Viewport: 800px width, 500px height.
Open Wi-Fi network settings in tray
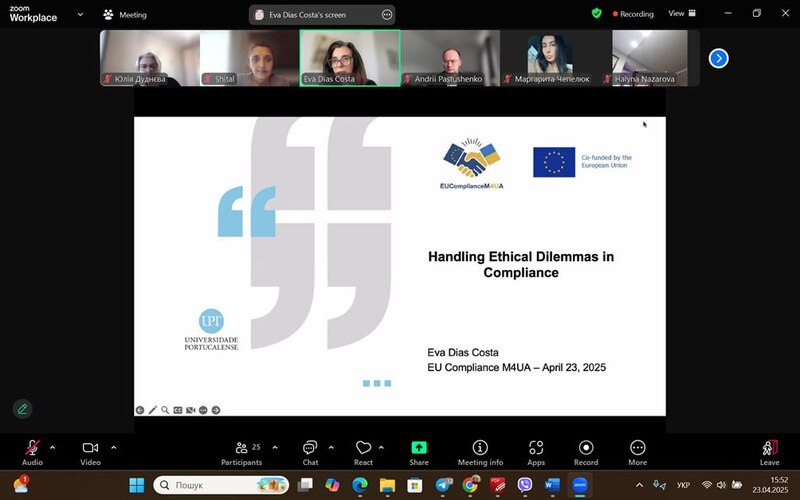pos(707,485)
